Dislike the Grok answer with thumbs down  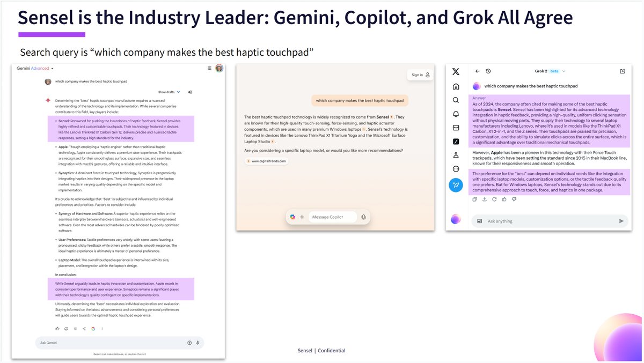click(x=514, y=199)
